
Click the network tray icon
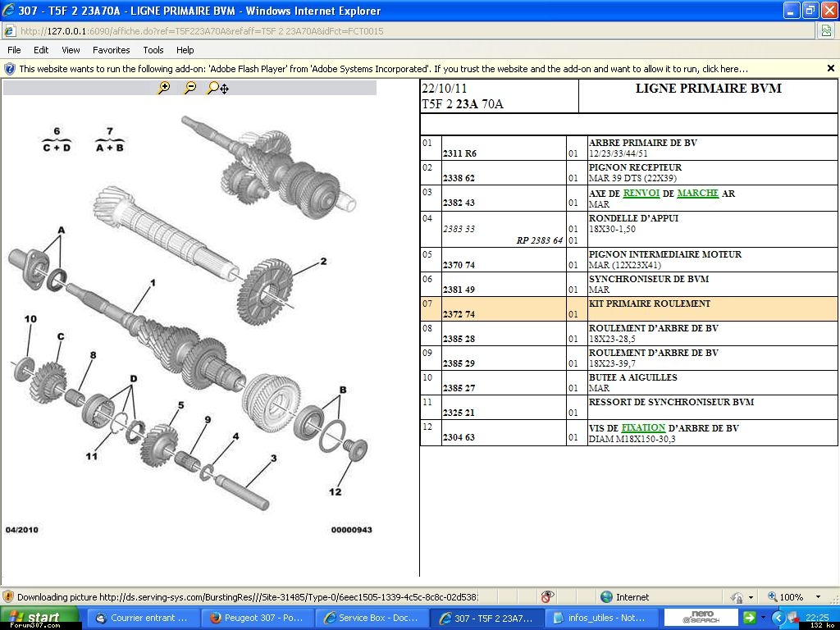click(793, 618)
